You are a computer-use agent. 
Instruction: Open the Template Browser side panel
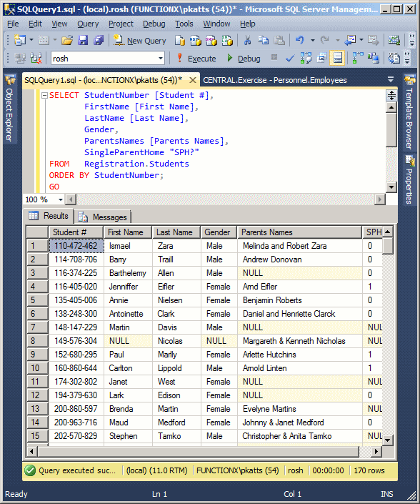point(409,112)
